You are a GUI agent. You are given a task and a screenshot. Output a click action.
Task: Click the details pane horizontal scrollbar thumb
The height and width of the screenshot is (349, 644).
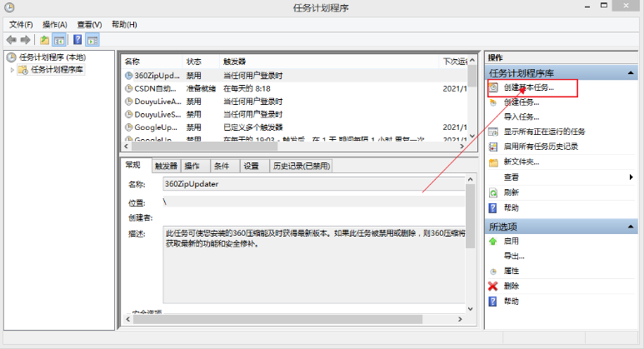tap(277, 319)
